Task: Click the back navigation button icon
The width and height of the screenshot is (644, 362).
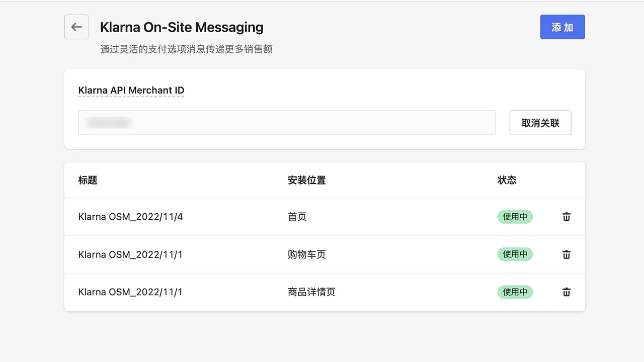Action: [x=76, y=27]
